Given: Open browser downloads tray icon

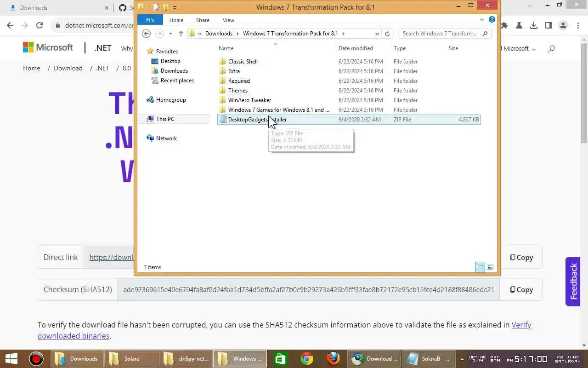Looking at the screenshot, I should pyautogui.click(x=534, y=25).
